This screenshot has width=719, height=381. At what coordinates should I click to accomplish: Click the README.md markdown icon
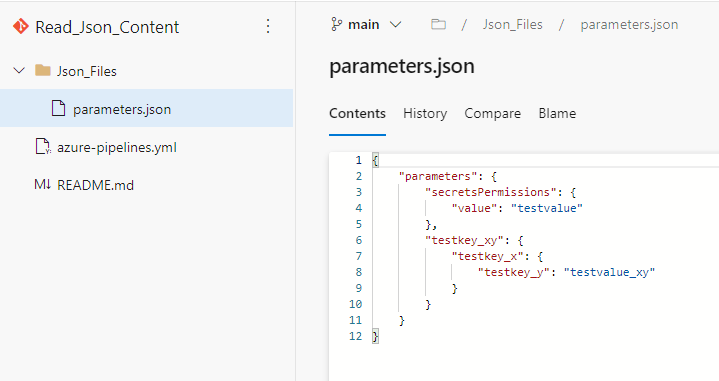click(x=42, y=185)
